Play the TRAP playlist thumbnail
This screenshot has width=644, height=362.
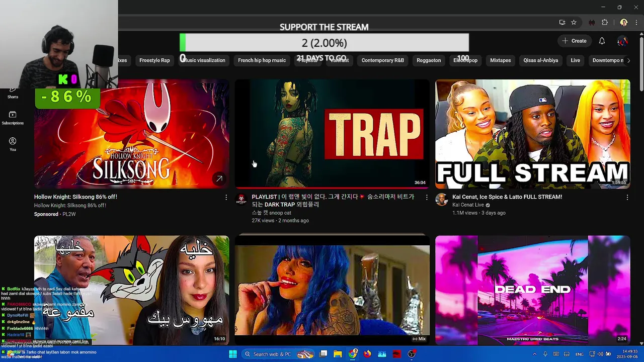332,134
